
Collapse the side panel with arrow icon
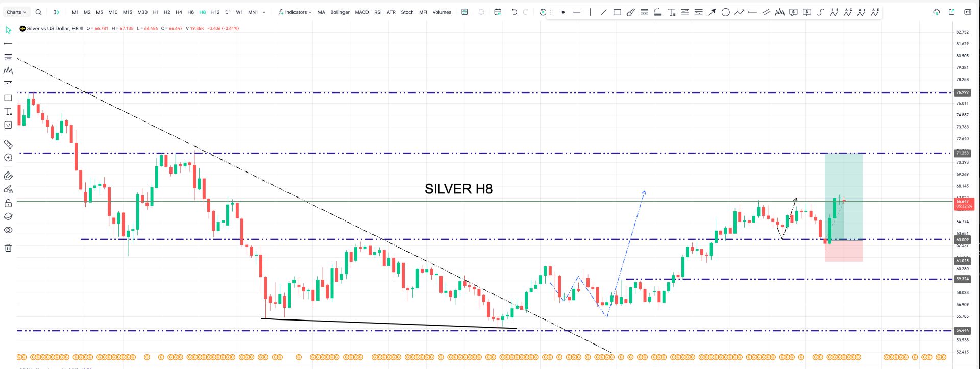[968, 12]
